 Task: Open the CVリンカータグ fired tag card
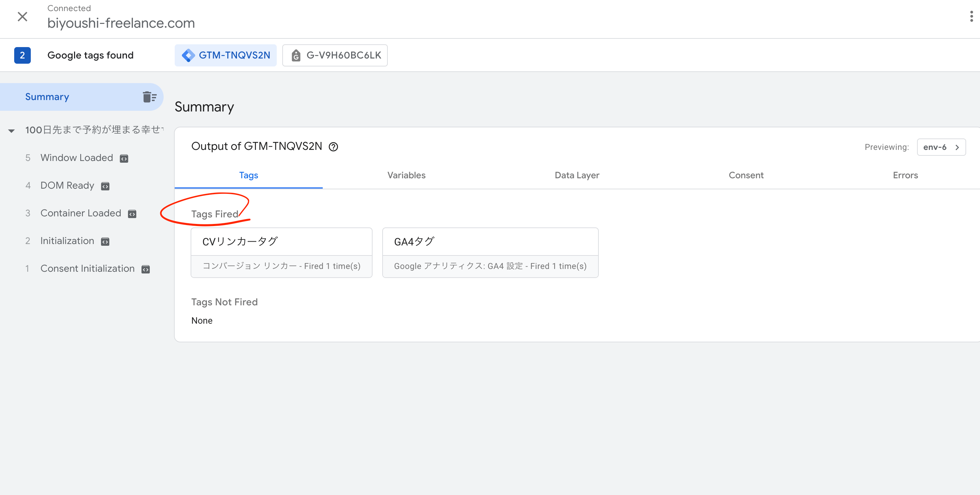point(281,252)
